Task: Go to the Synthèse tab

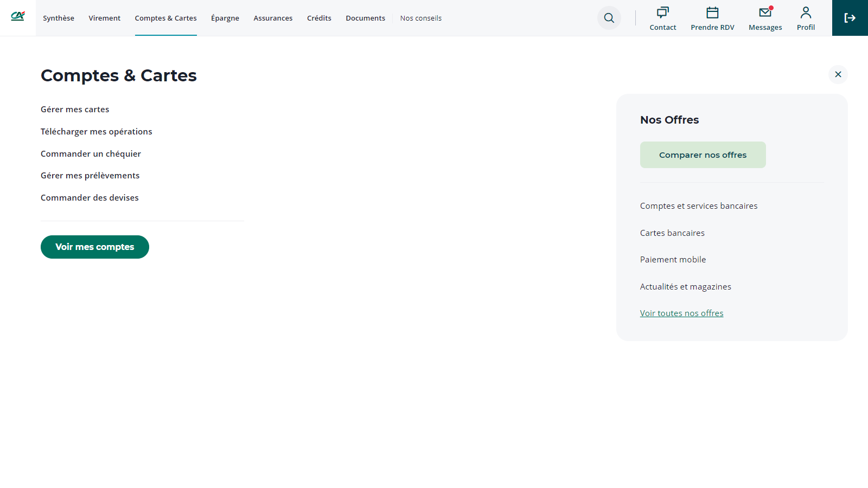Action: pyautogui.click(x=59, y=18)
